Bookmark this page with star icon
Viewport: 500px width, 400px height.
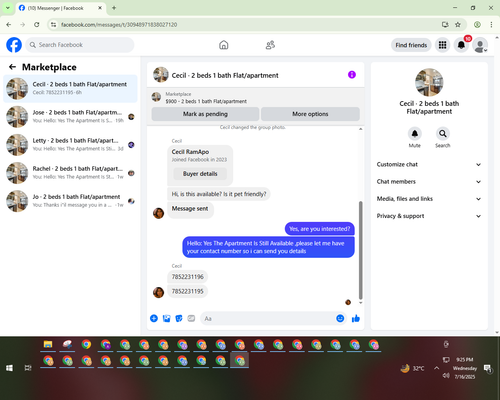coord(458,24)
